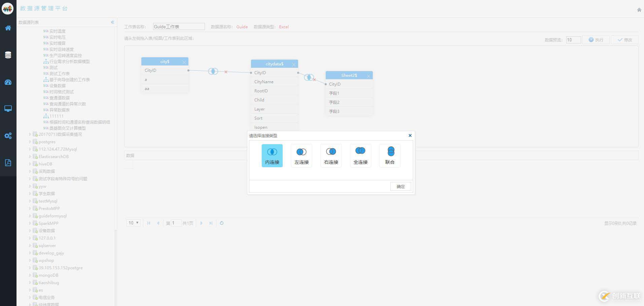
Task: Go to last page of results
Action: pyautogui.click(x=211, y=223)
